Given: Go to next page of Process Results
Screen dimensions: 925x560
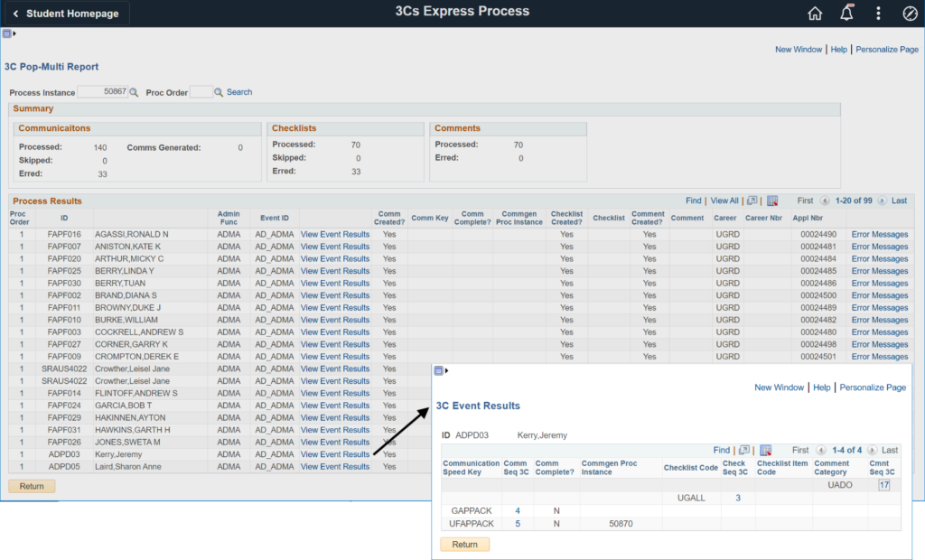Looking at the screenshot, I should (884, 201).
